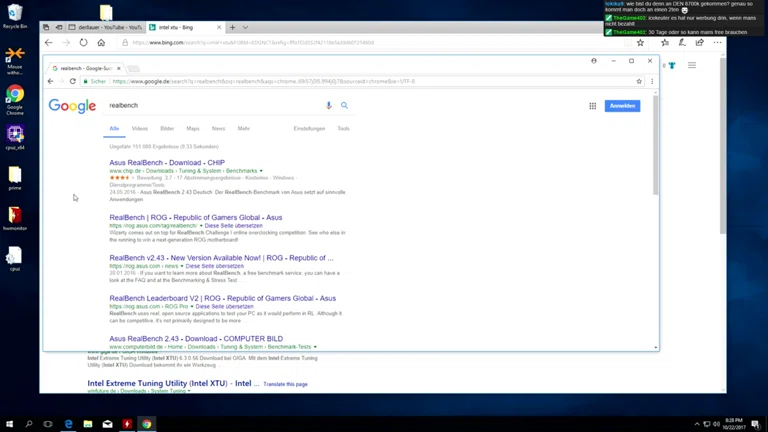Open Asus RealBench 2.43 COMPUTER BILD result
The image size is (768, 432).
click(x=196, y=338)
